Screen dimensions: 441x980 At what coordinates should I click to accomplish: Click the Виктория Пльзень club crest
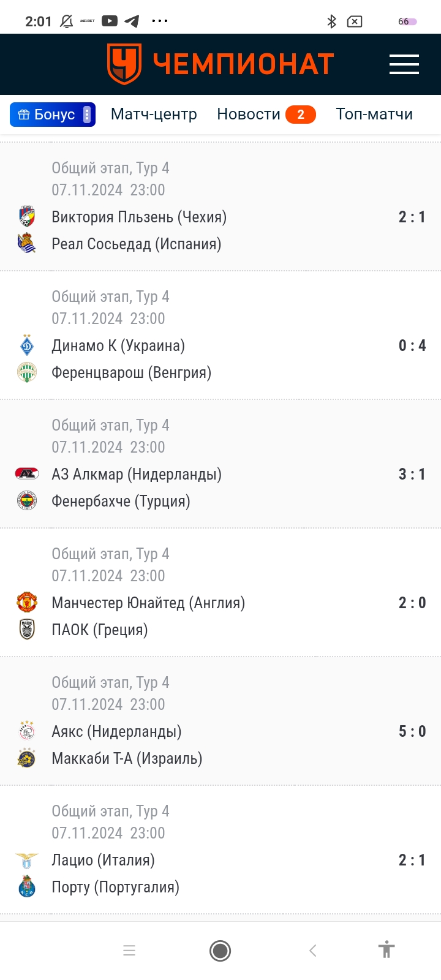27,217
